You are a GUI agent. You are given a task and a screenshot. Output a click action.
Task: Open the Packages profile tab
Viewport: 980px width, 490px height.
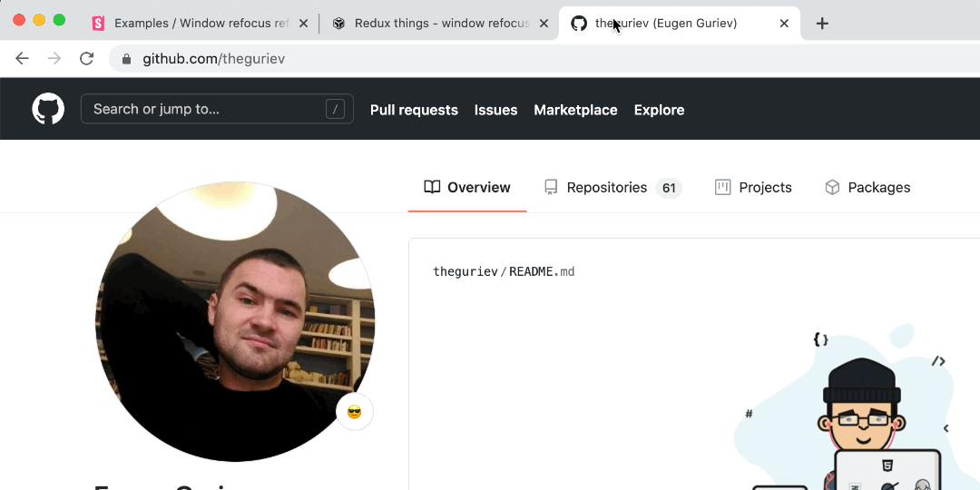(867, 188)
